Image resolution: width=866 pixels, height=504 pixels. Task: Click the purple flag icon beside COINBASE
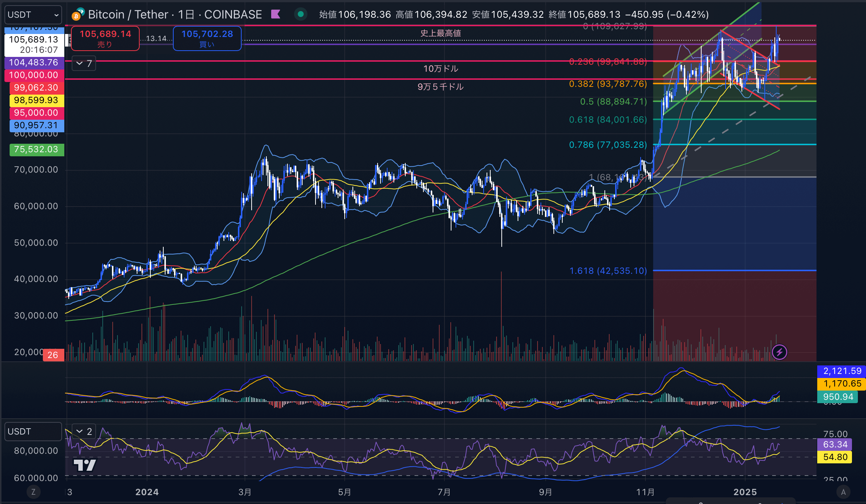[x=276, y=14]
